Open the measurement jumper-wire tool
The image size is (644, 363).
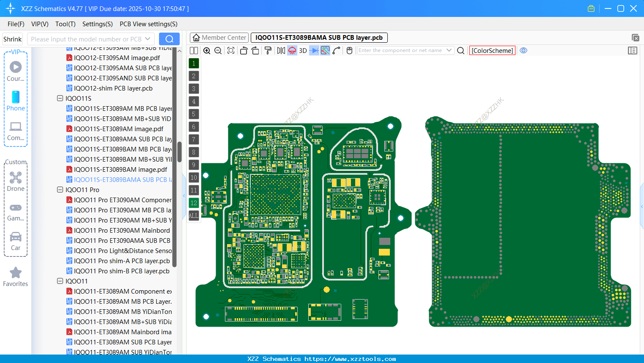click(x=335, y=50)
